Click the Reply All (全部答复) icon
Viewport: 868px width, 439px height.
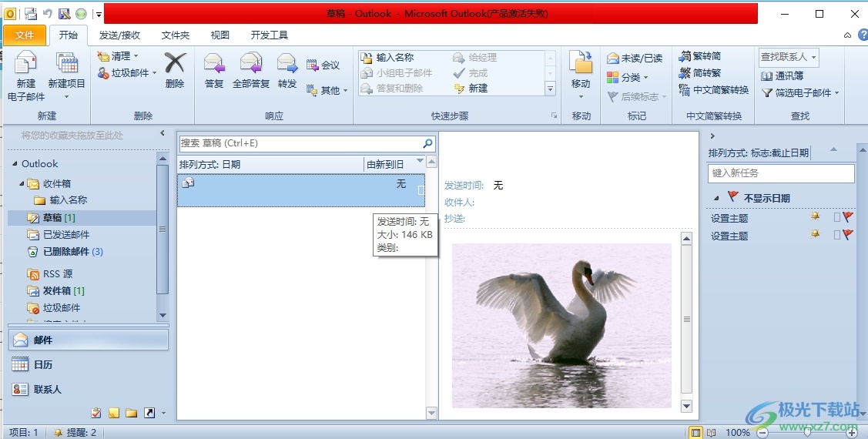[x=251, y=62]
